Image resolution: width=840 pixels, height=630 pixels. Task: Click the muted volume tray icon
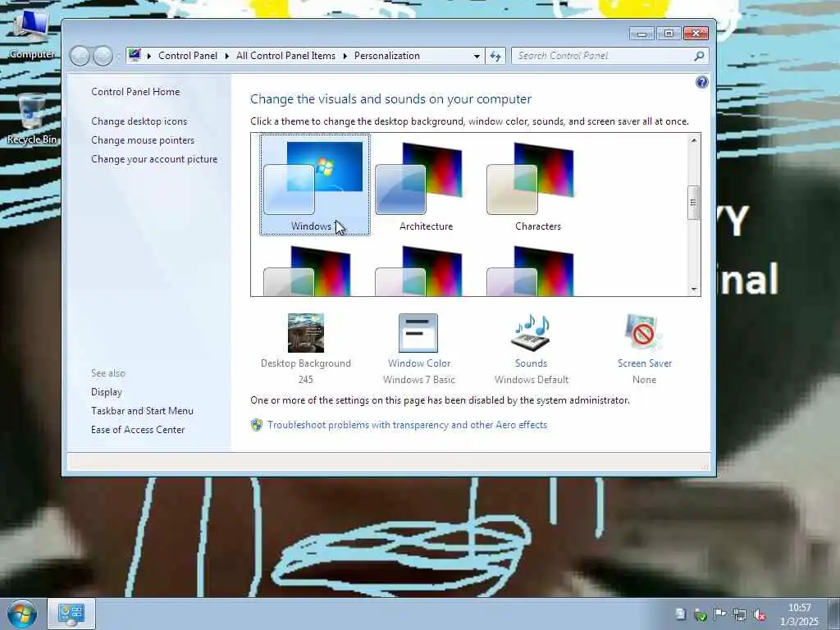tap(760, 614)
